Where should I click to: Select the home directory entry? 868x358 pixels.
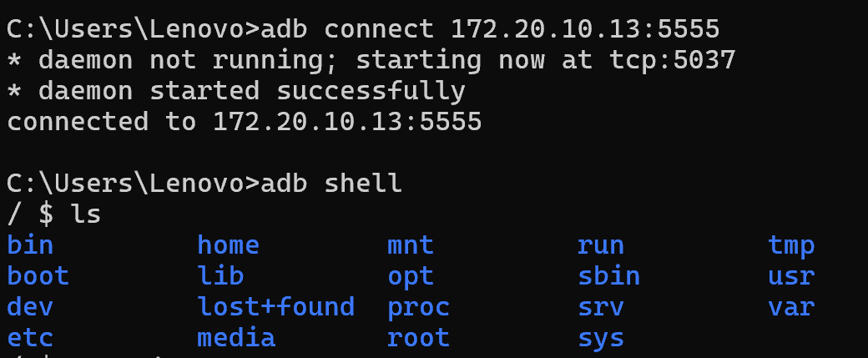point(228,245)
